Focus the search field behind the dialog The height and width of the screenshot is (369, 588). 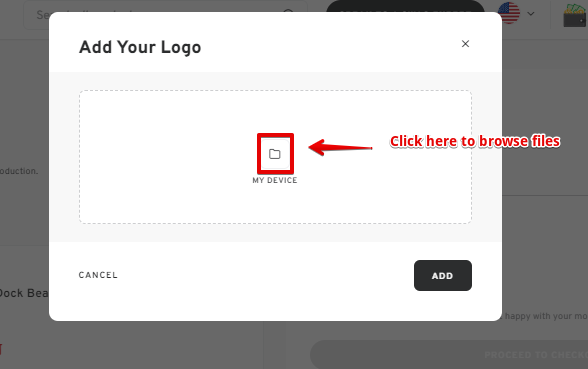(165, 15)
